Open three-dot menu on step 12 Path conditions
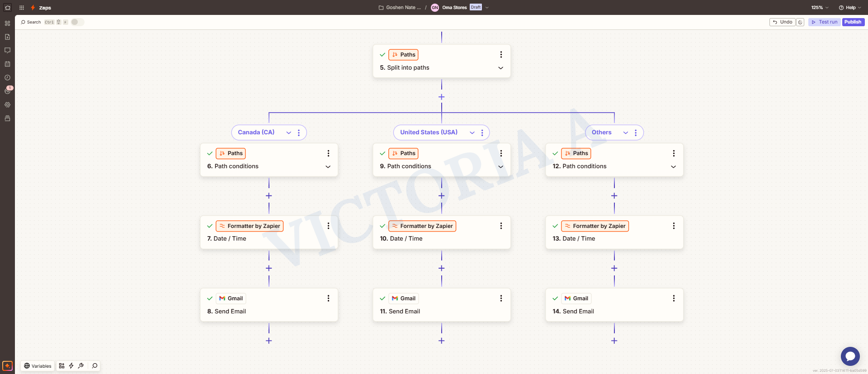Viewport: 868px width, 374px height. coord(674,153)
